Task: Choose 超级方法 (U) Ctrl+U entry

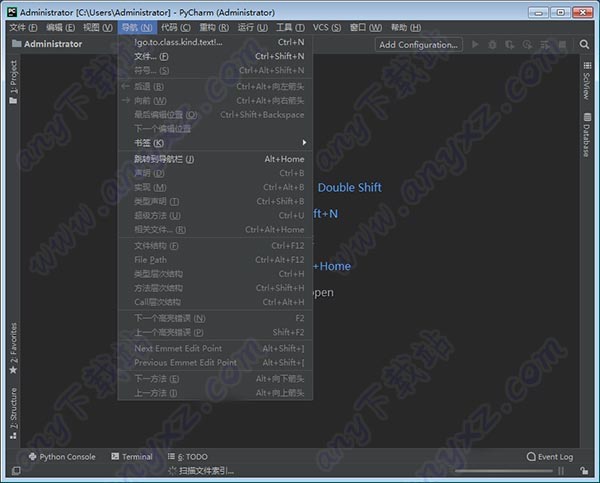Action: (x=215, y=215)
